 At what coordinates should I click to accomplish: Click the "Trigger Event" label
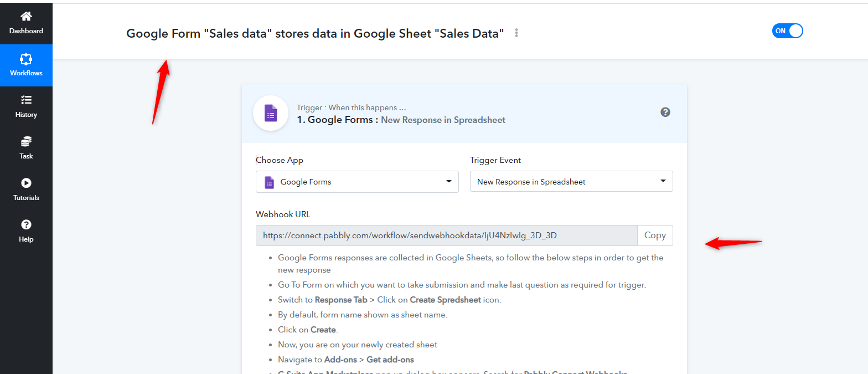click(495, 160)
